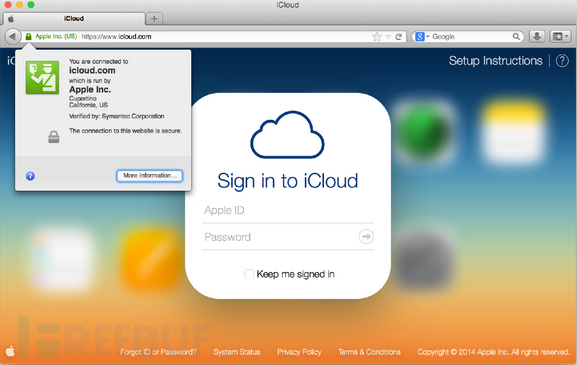The image size is (577, 365).
Task: Open Forgot ID or Password link
Action: 158,352
